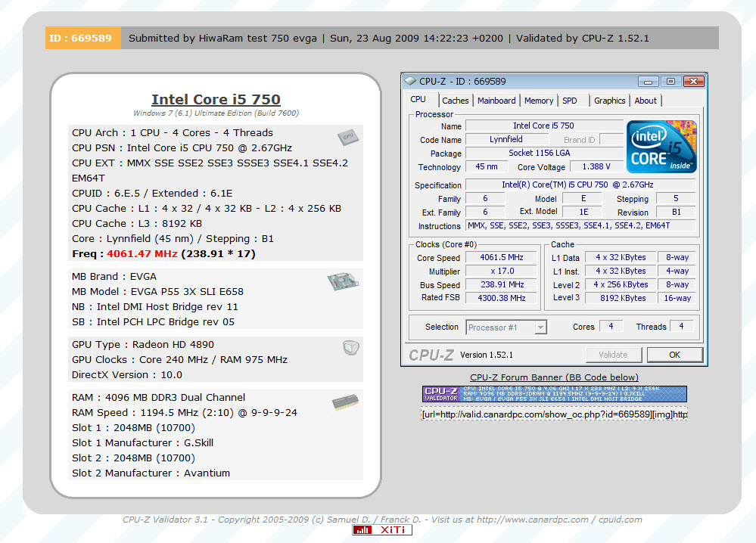The width and height of the screenshot is (756, 543).
Task: Click the CPU-Z title bar app icon
Action: 410,81
